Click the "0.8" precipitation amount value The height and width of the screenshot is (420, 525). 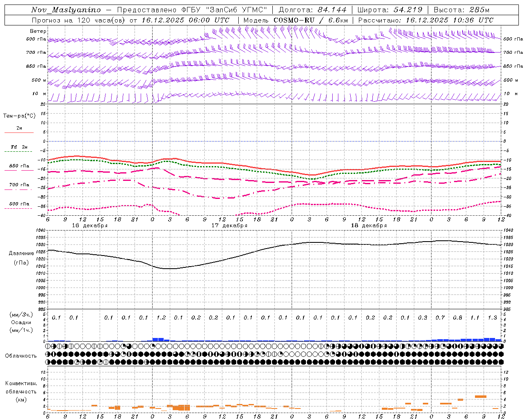[457, 317]
